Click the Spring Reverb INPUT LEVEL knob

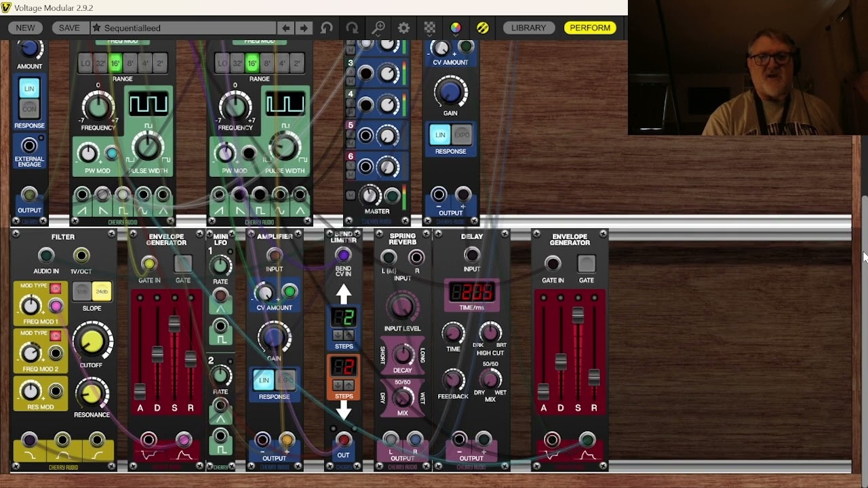[402, 306]
